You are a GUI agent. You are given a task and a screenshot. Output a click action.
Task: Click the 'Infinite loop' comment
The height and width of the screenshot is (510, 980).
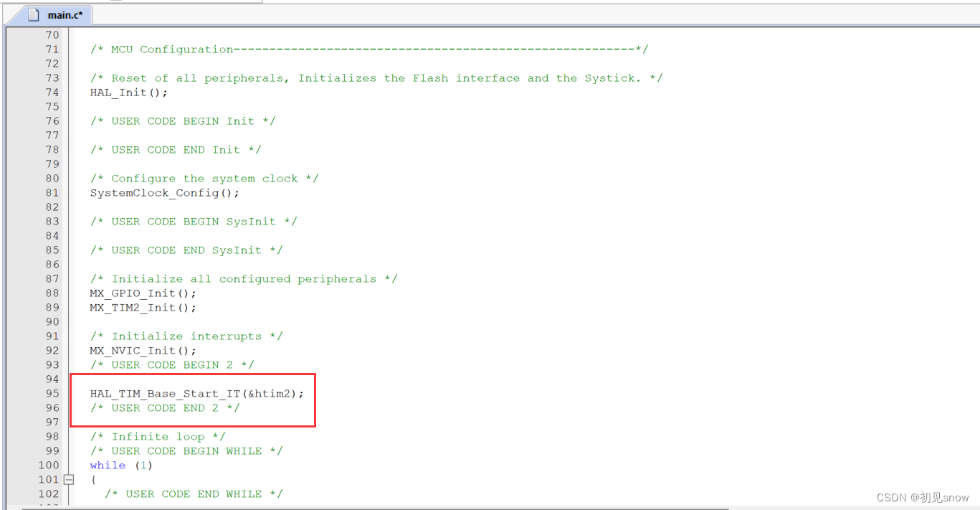pos(158,437)
